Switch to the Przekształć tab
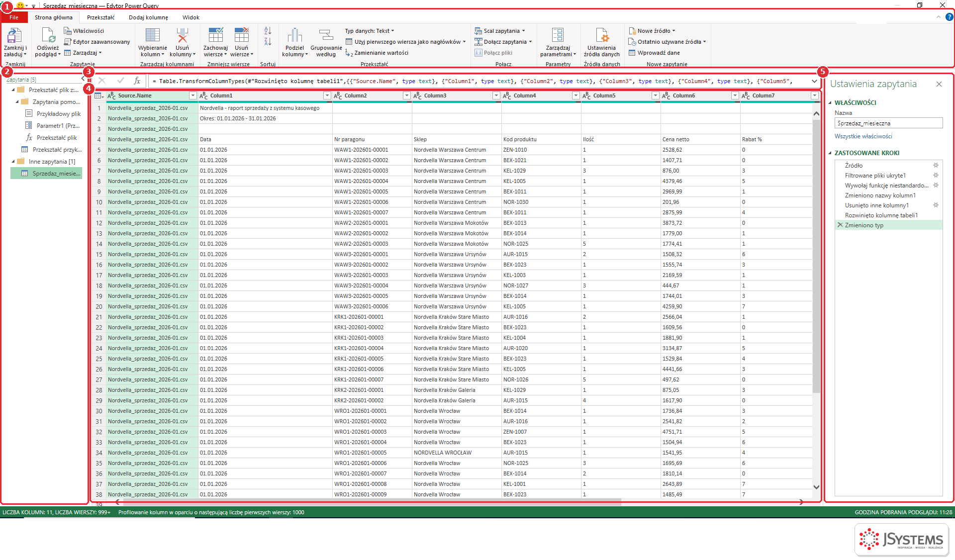This screenshot has height=560, width=955. (101, 17)
